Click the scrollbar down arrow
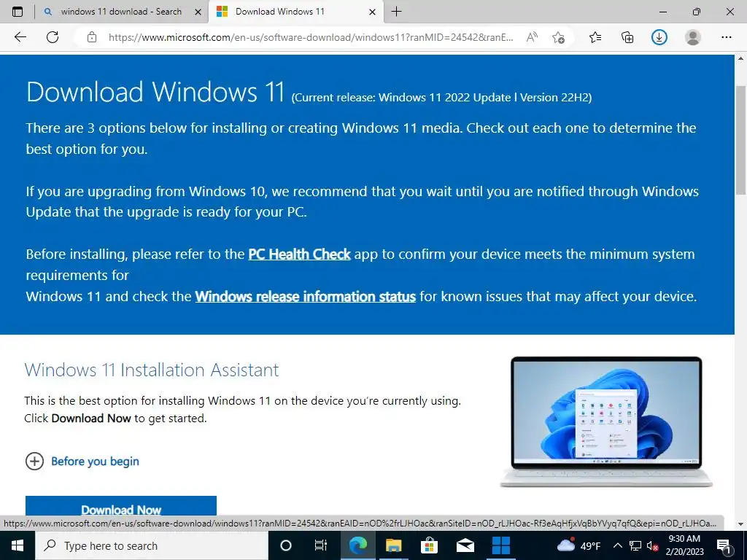 [x=740, y=524]
